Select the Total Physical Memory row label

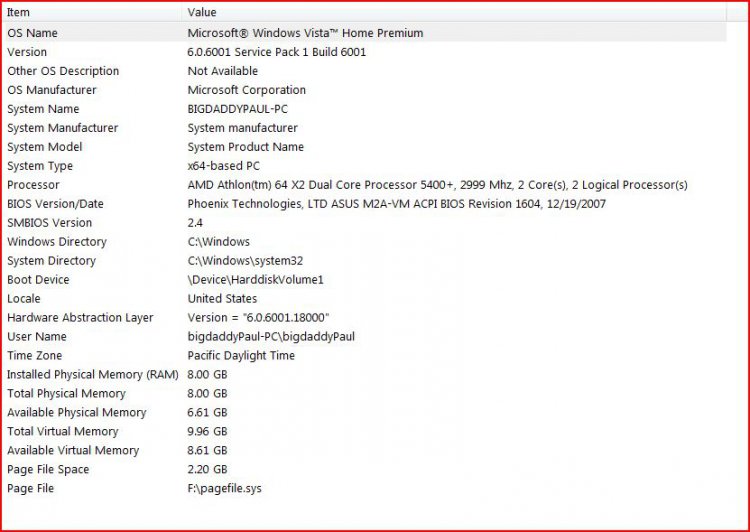[66, 394]
